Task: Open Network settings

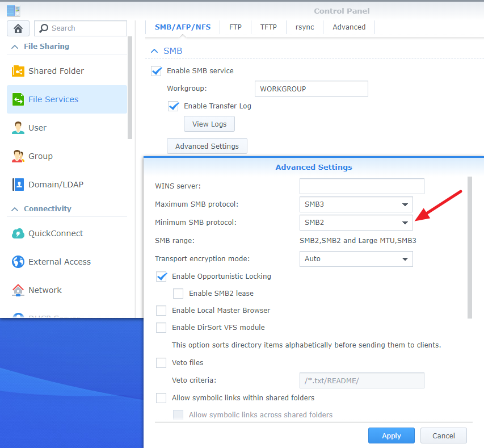Action: coord(67,290)
